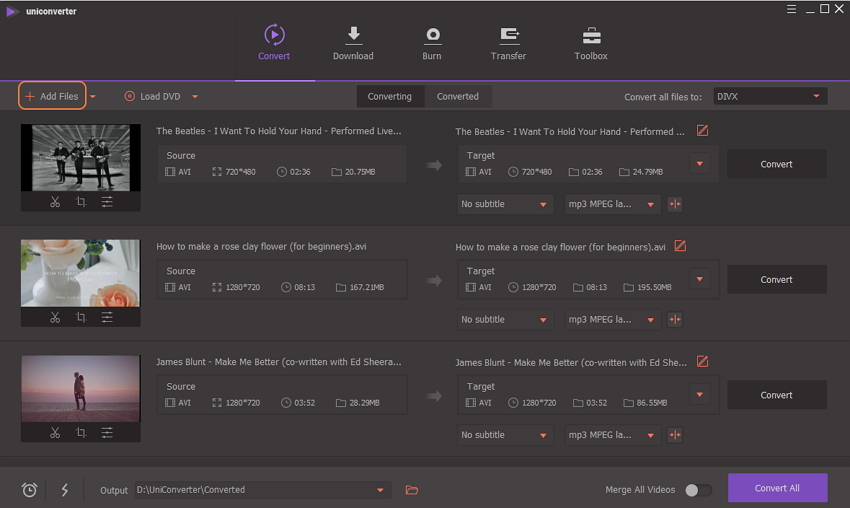Open target format dropdown for James Blunt video
850x508 pixels.
point(700,395)
